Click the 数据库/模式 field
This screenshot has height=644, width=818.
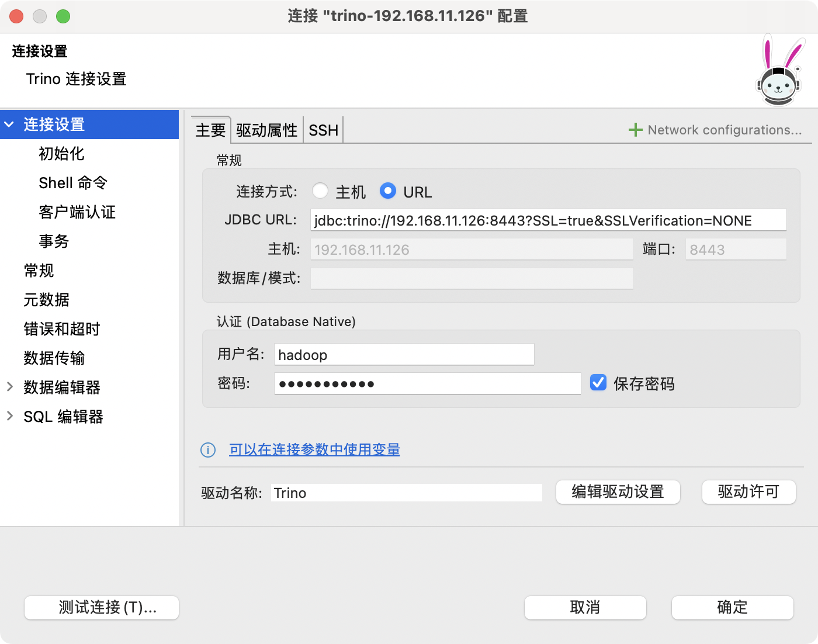(x=472, y=278)
